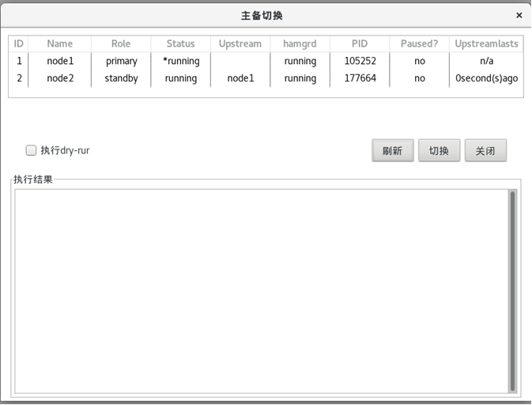Click the 刷新 refresh button
532x405 pixels.
click(392, 151)
